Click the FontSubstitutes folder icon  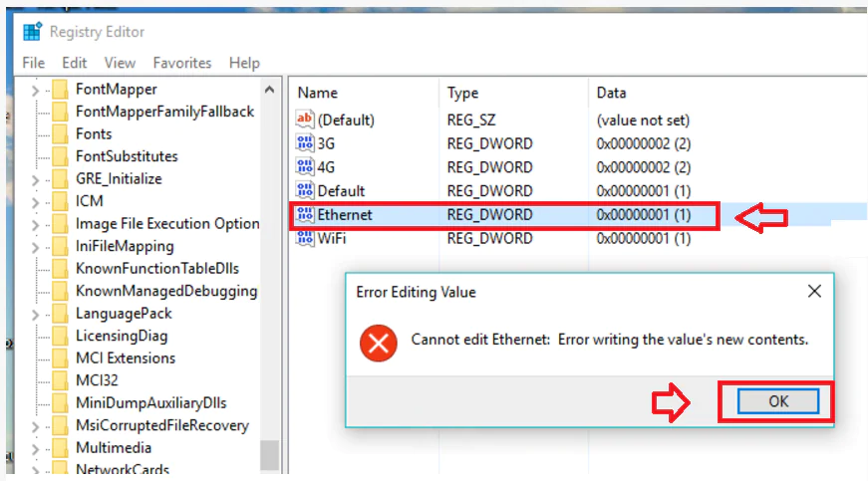coord(60,156)
